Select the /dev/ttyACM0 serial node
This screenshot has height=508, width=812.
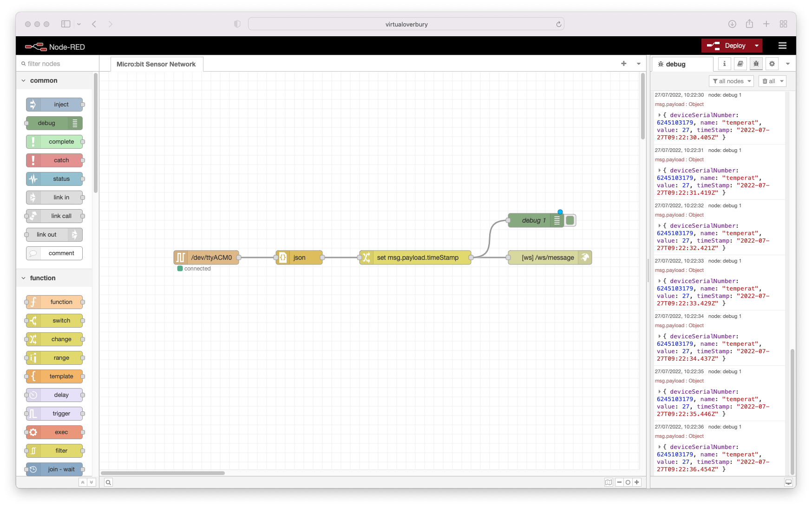206,257
